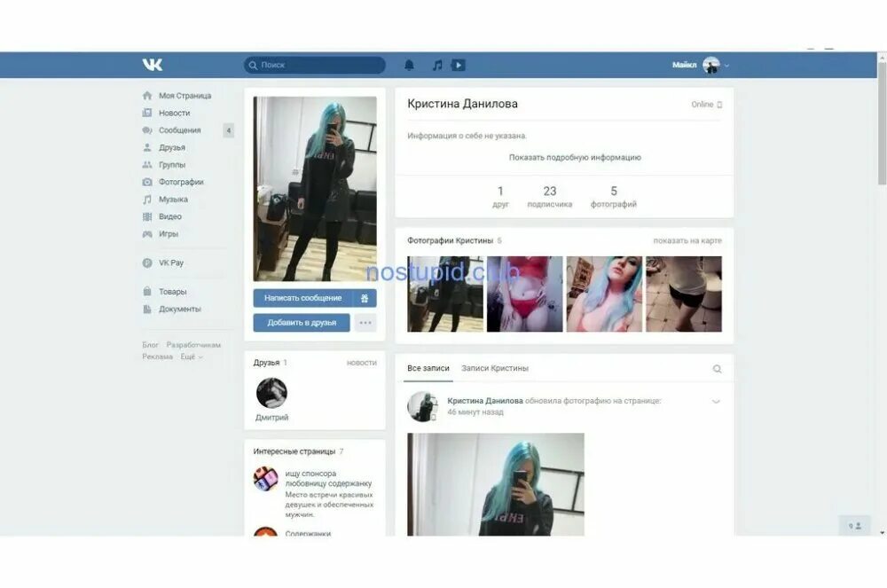Viewport: 887px width, 588px height.
Task: Open the music note icon in header
Action: click(436, 65)
